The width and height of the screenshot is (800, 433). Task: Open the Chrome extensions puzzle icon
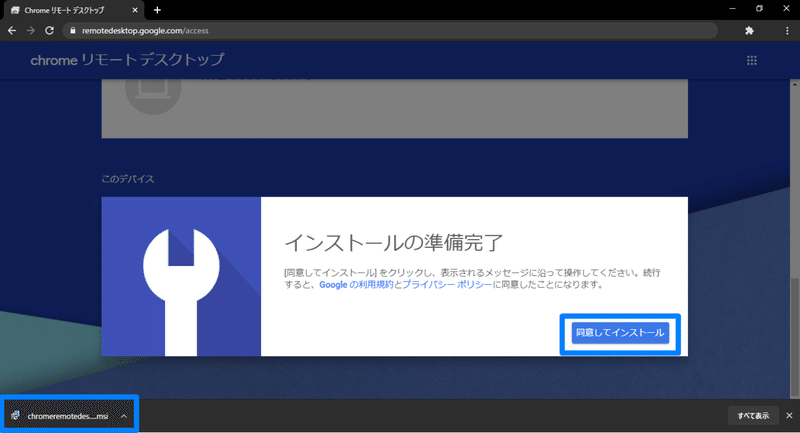pos(749,31)
